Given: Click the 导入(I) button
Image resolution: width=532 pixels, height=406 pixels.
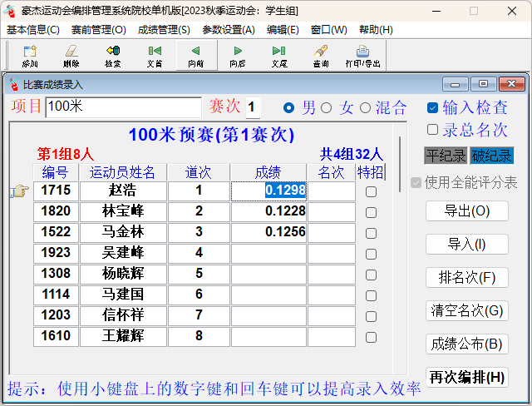Looking at the screenshot, I should point(467,244).
